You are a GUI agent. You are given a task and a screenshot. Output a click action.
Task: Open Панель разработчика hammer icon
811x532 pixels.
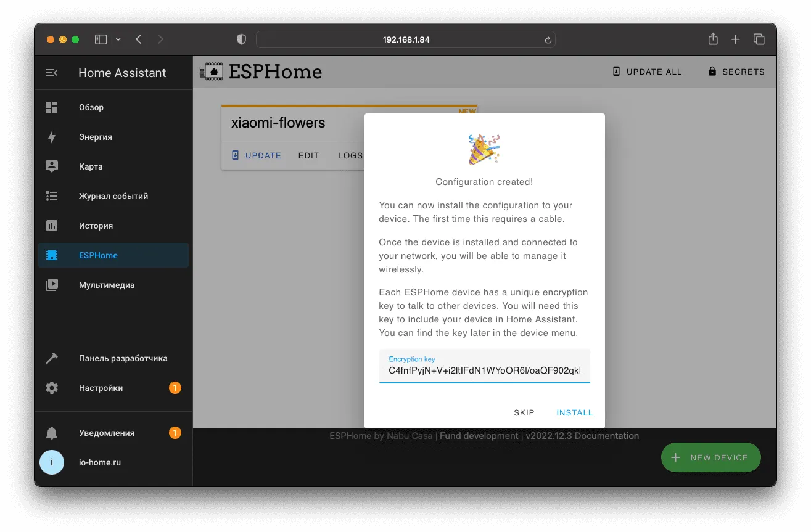[52, 358]
